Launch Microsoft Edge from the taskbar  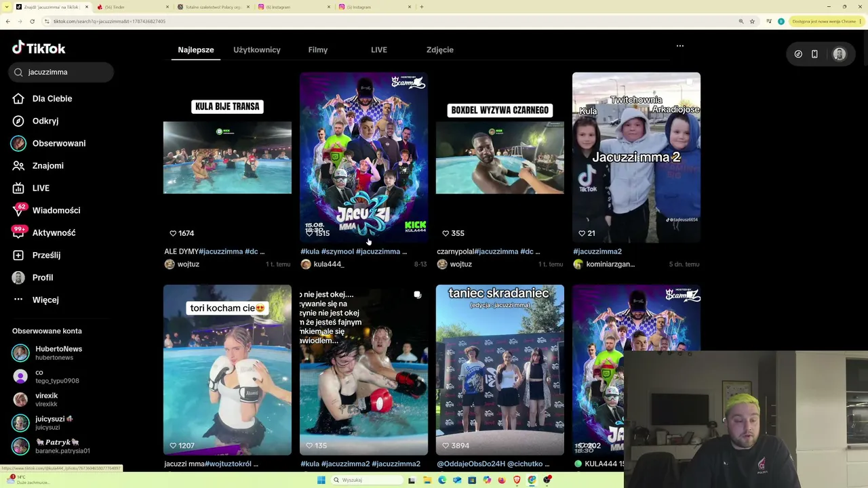point(442,480)
